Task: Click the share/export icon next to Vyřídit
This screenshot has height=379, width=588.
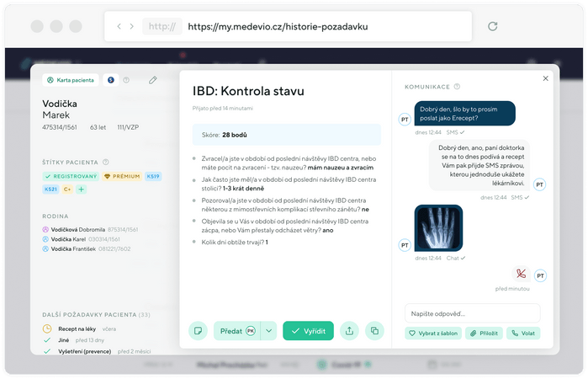Action: (x=350, y=331)
